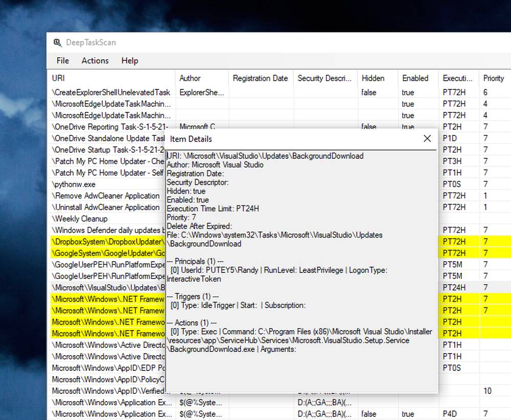This screenshot has height=420, width=511.
Task: Click the P4D execution limit cell
Action: pyautogui.click(x=450, y=414)
